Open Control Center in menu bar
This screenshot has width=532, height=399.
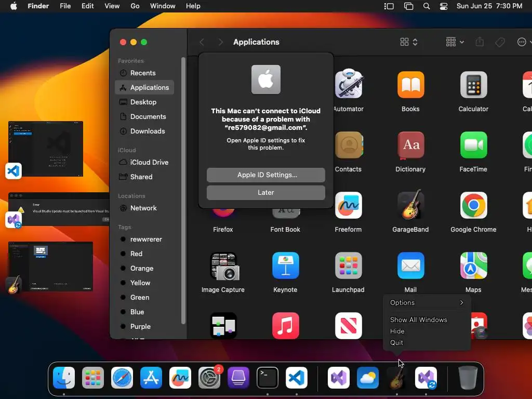point(444,6)
